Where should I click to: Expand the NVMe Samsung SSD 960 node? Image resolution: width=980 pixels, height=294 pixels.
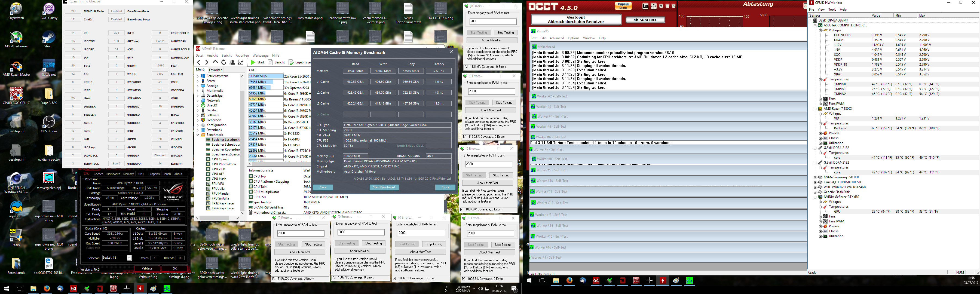coord(815,177)
